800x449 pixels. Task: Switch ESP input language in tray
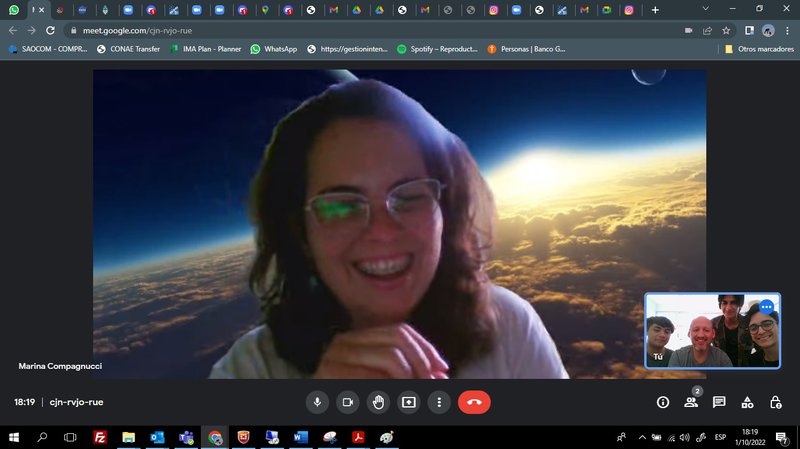(720, 437)
